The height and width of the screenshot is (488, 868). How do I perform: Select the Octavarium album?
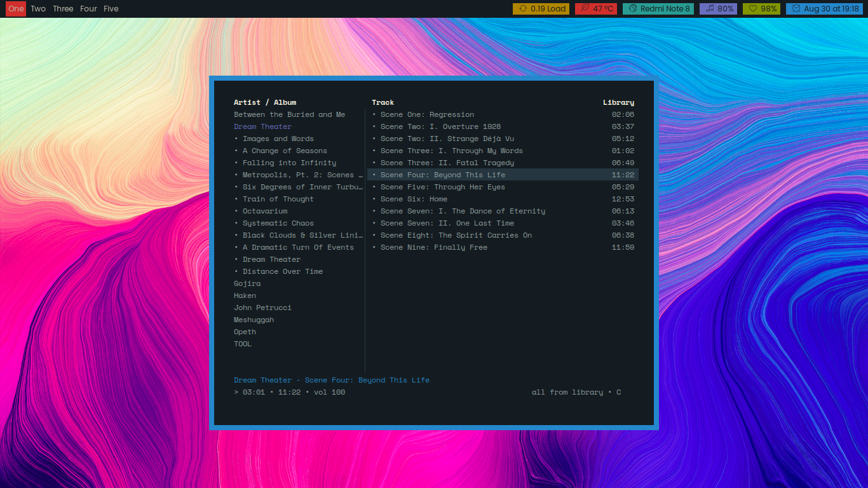click(265, 211)
